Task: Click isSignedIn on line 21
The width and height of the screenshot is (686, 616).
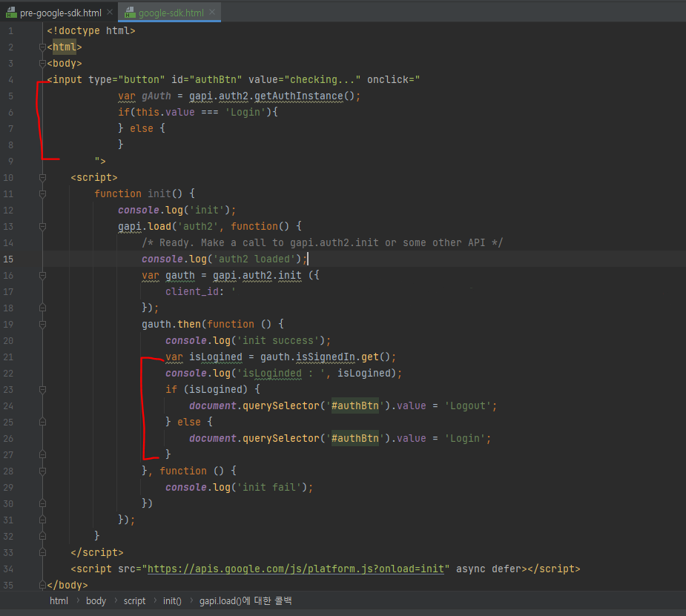Action: pyautogui.click(x=325, y=357)
